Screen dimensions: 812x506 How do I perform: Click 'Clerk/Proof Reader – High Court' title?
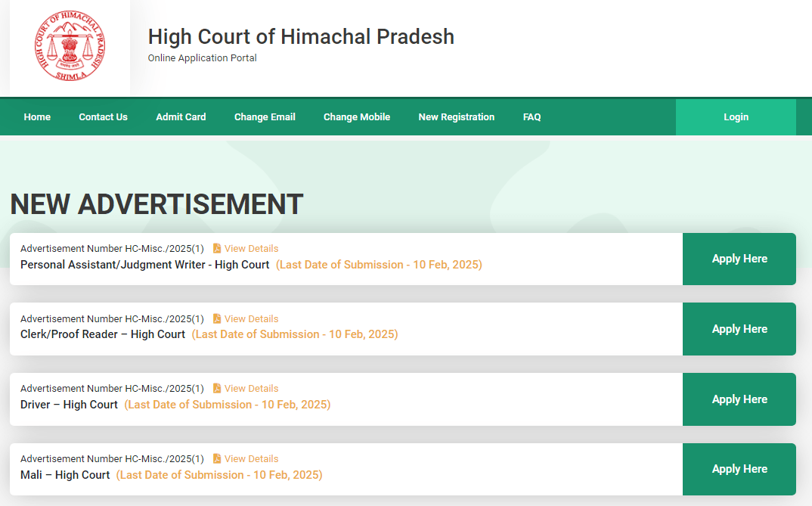(103, 334)
